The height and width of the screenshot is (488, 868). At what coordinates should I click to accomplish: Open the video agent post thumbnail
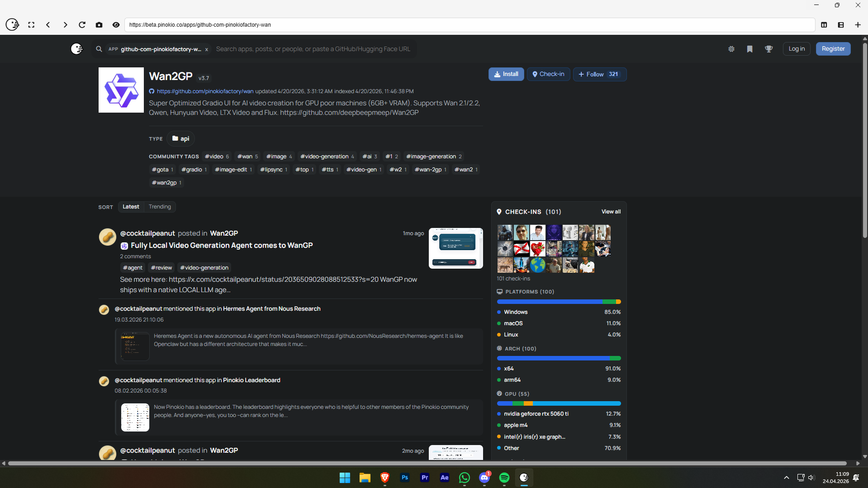[x=456, y=248]
